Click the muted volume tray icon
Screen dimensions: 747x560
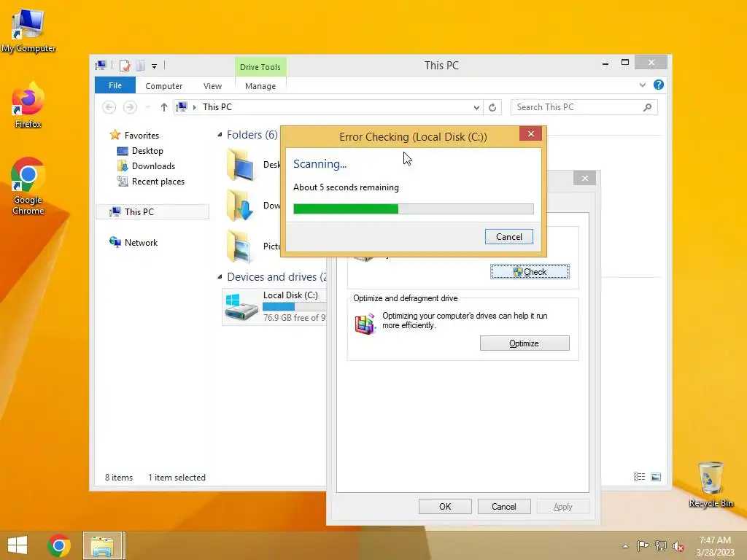(678, 545)
